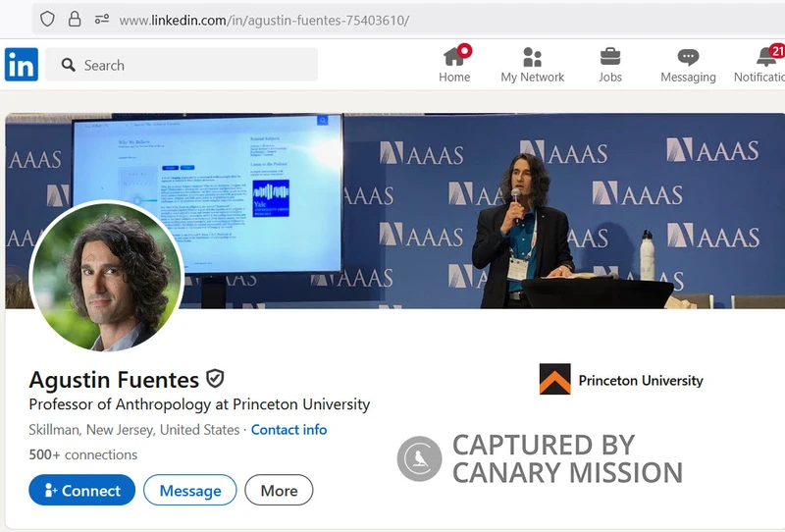Click the verification shield badge beside the name
This screenshot has height=532, width=785.
click(x=215, y=379)
